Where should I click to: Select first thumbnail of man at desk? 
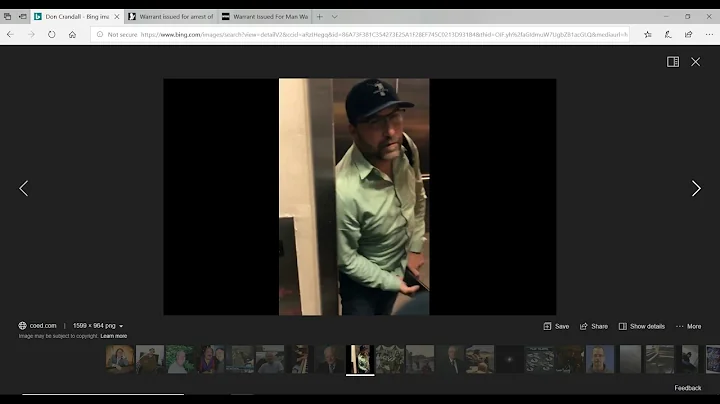[x=120, y=359]
